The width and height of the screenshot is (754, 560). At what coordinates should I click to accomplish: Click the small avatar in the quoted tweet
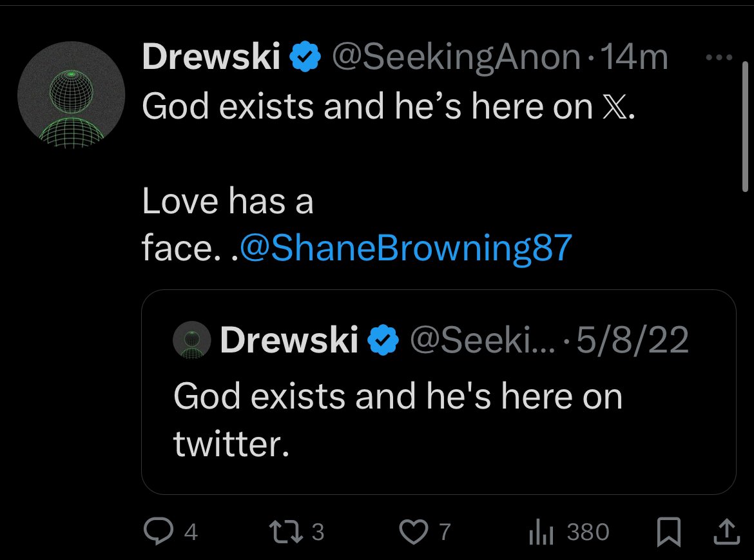coord(193,340)
